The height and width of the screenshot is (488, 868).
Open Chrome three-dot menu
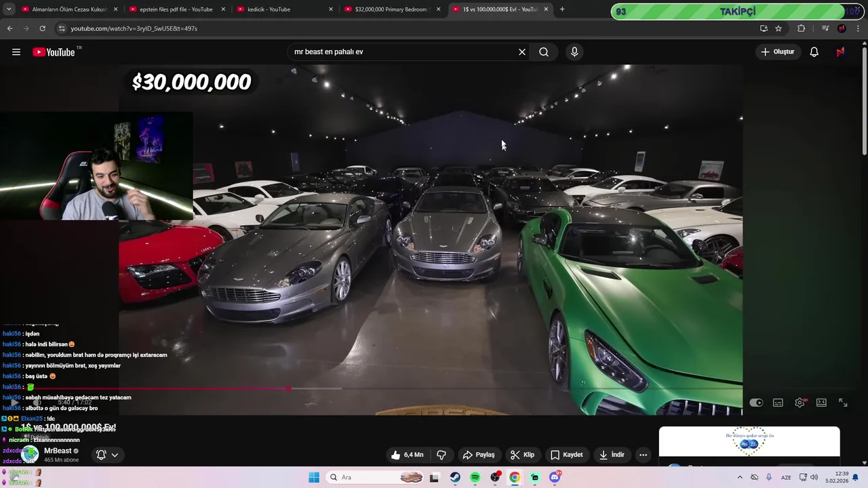859,28
